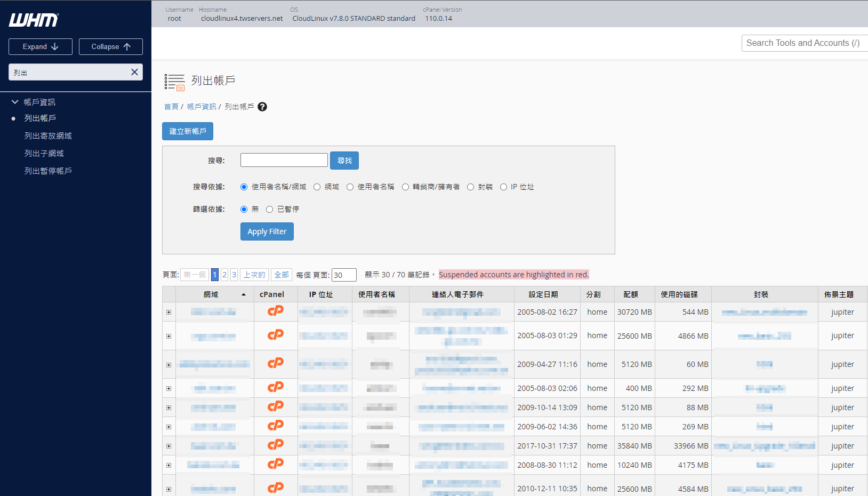Click the WHM logo
The image size is (868, 496).
pyautogui.click(x=34, y=20)
